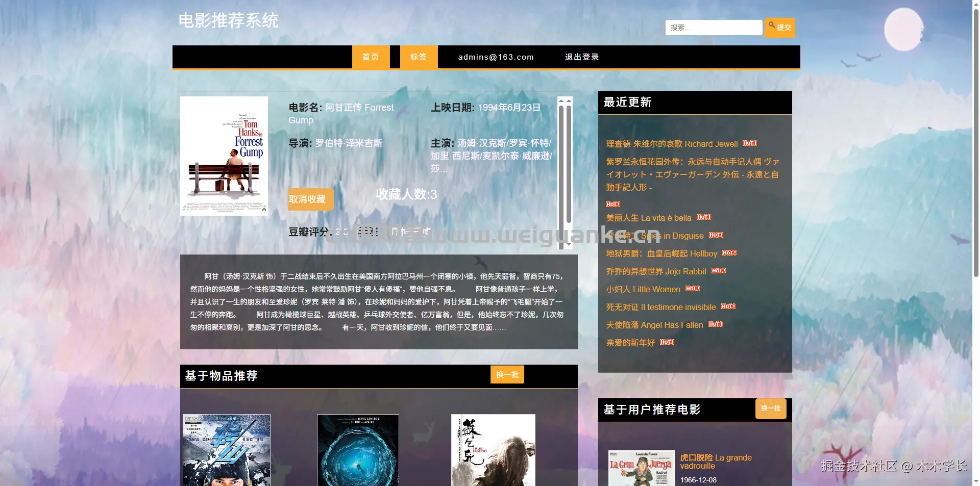Click the 最近更新 section heading
Screen dimensions: 980x486
pos(627,103)
